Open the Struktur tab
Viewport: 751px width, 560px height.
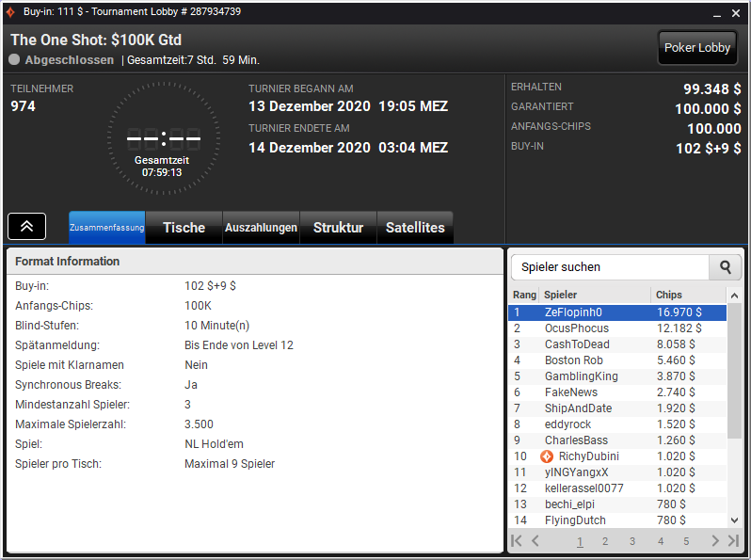[x=338, y=228]
